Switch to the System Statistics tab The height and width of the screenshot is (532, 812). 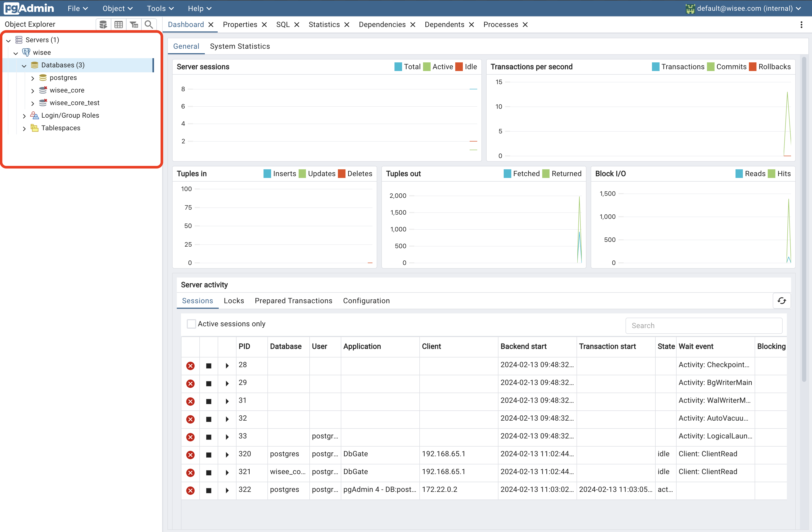[x=239, y=46]
